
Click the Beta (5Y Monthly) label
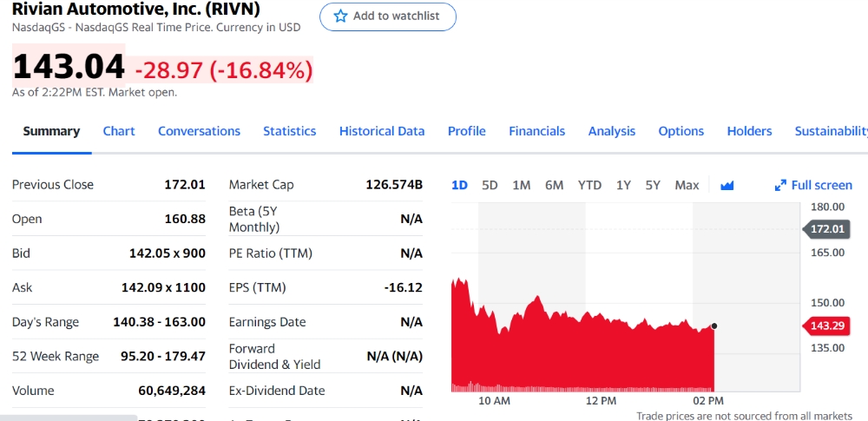point(254,220)
